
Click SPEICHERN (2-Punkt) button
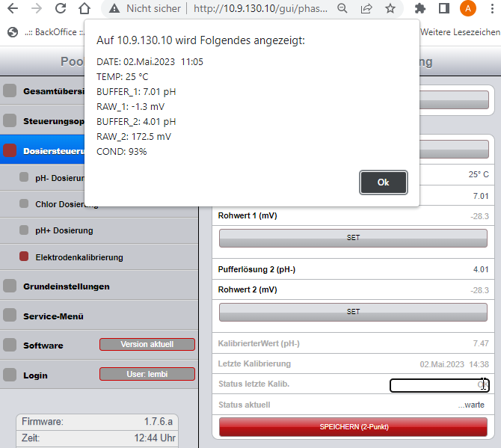point(353,427)
